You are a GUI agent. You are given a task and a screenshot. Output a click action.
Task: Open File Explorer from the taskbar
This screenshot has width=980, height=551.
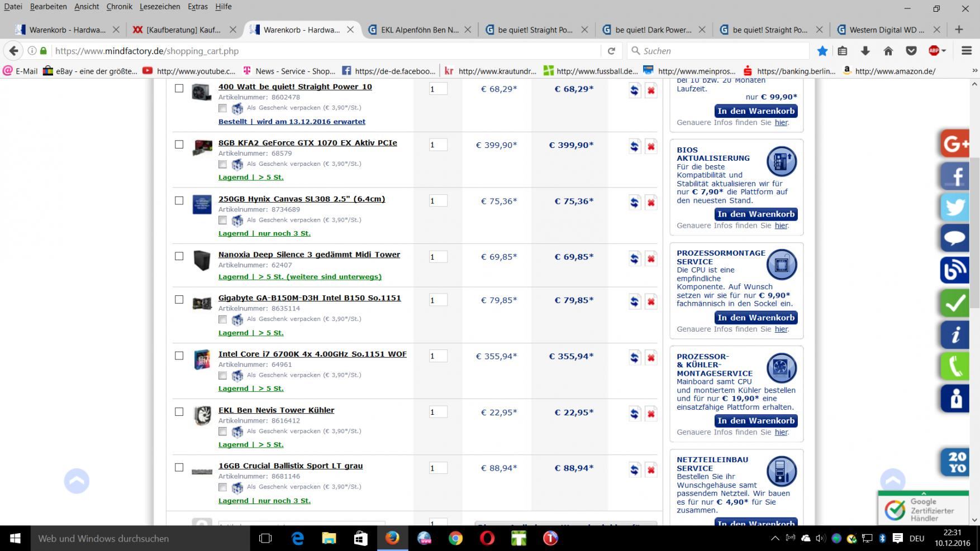[x=329, y=538]
